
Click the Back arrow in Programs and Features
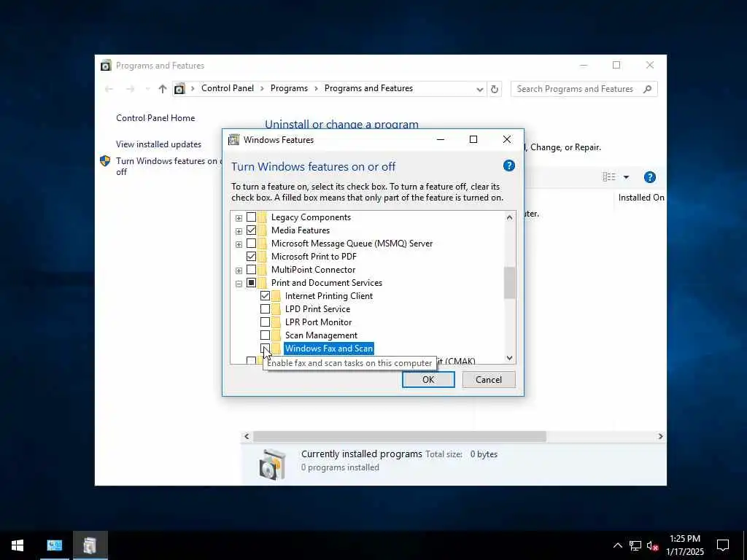coord(109,89)
